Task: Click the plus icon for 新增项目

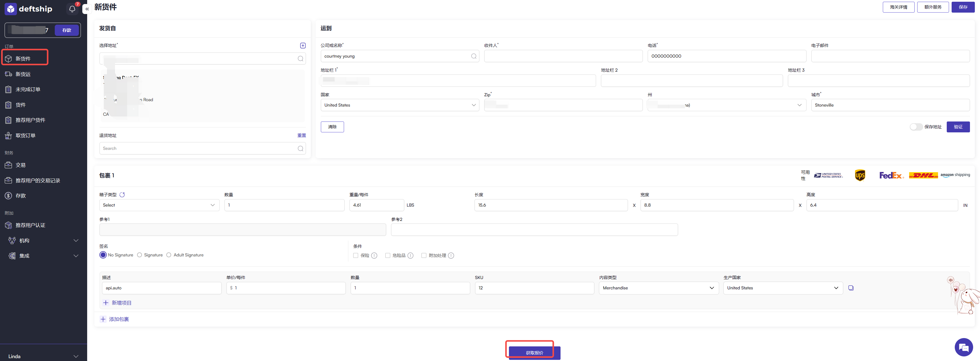Action: pos(106,303)
